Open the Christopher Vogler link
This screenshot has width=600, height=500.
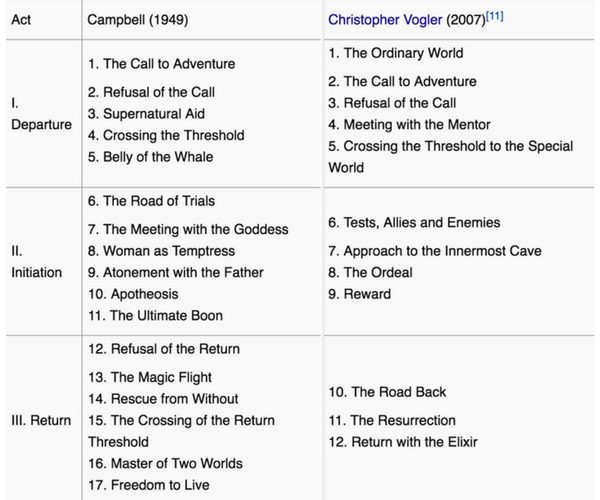pos(385,20)
